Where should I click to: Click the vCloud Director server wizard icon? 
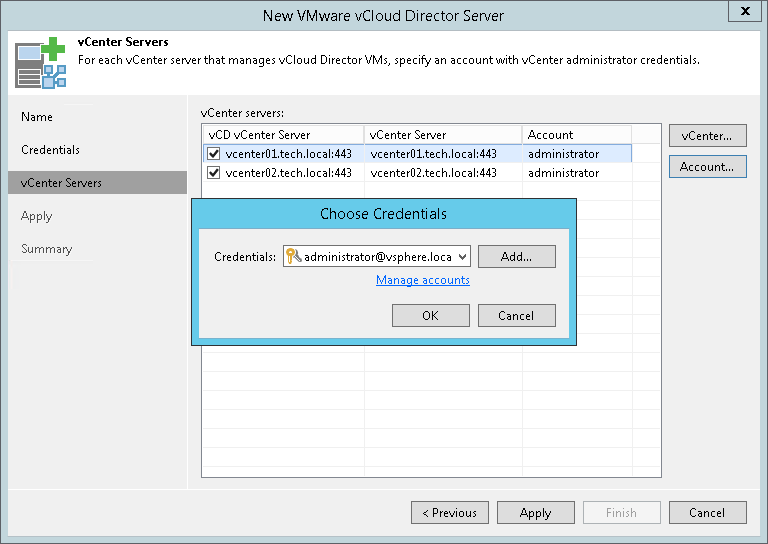pos(39,62)
